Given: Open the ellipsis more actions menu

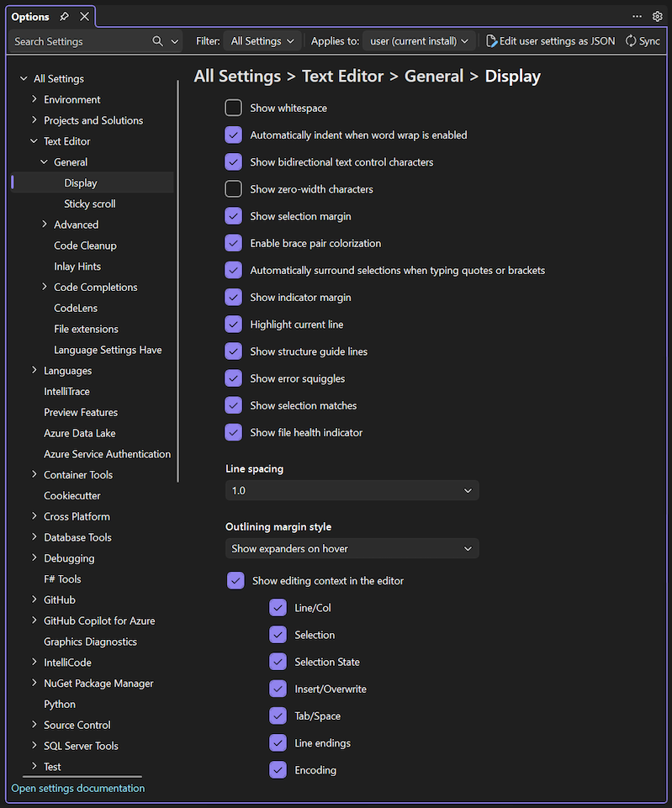Looking at the screenshot, I should [637, 15].
